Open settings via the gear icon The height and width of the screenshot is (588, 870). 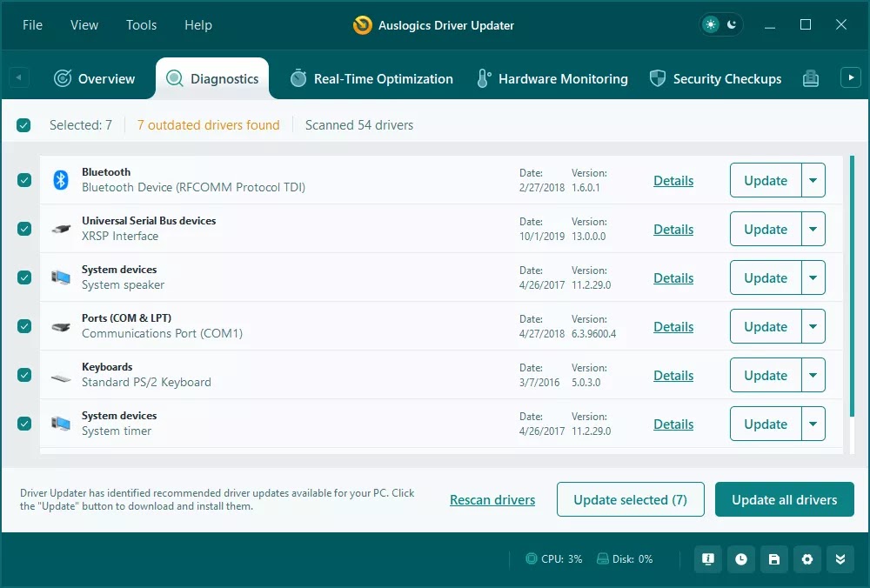point(806,559)
